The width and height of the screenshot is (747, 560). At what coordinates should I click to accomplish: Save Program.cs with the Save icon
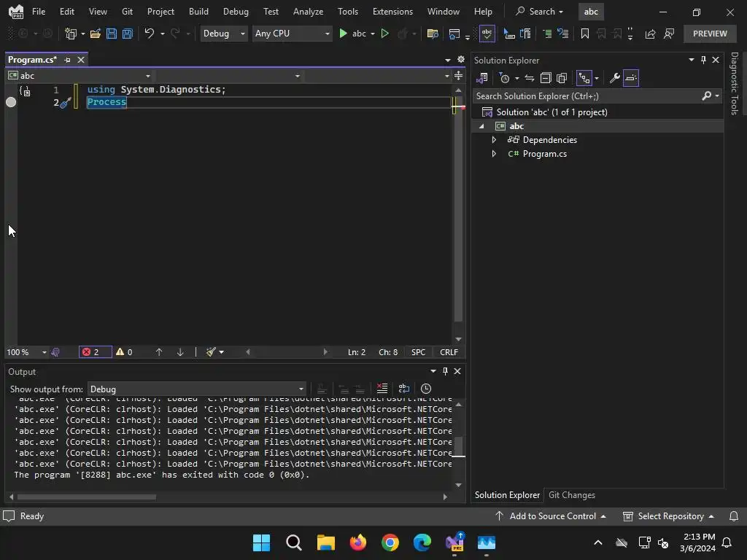(x=112, y=34)
